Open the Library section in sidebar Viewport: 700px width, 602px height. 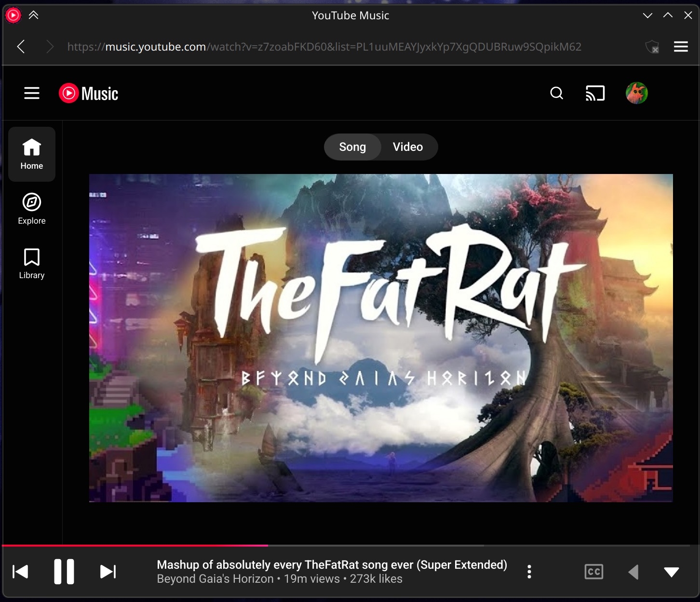click(x=32, y=263)
